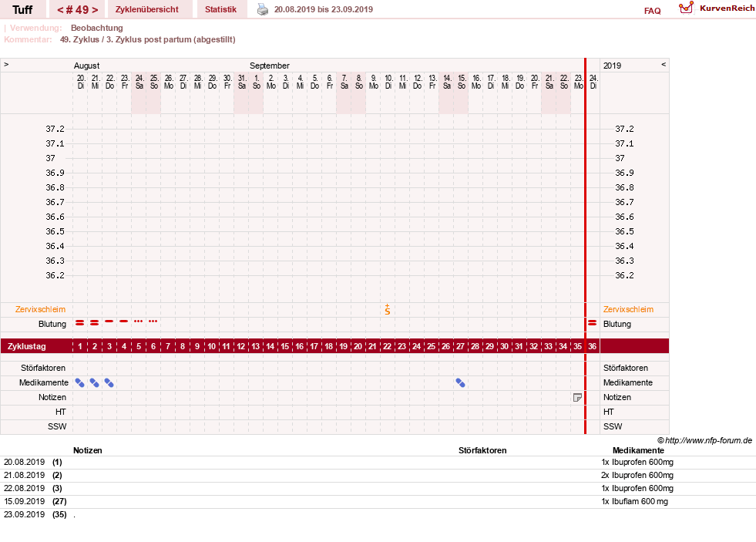Click the 1x Ibuflam 600 mg entry
Image resolution: width=756 pixels, height=542 pixels.
point(634,501)
